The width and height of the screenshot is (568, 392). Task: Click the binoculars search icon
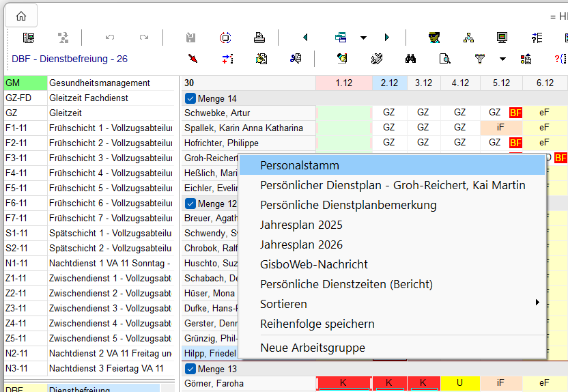point(410,59)
